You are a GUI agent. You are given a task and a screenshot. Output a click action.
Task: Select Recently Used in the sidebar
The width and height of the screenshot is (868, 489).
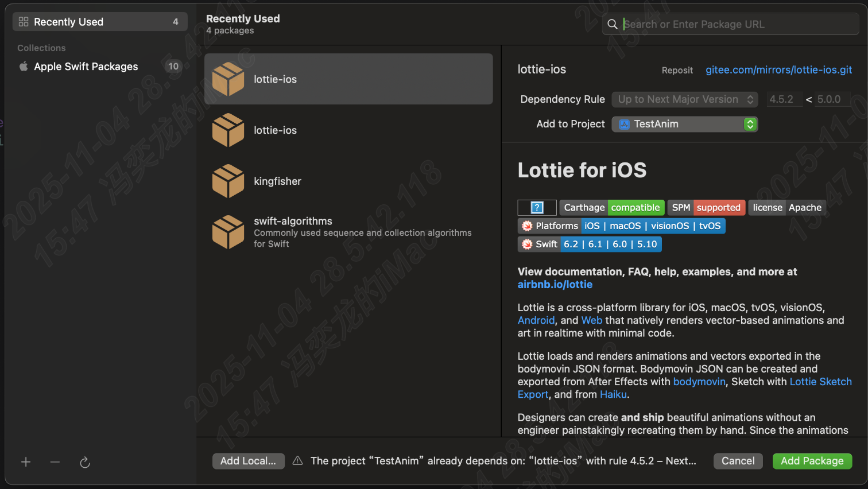point(100,22)
